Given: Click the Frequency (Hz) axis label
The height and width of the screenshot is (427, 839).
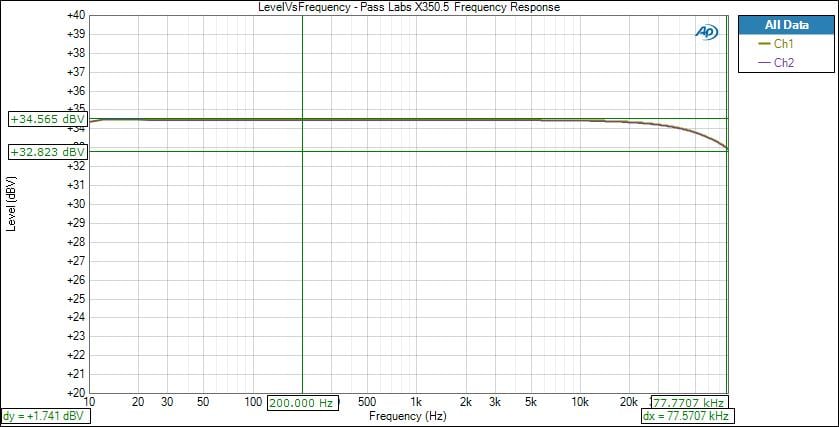Looking at the screenshot, I should pos(407,415).
